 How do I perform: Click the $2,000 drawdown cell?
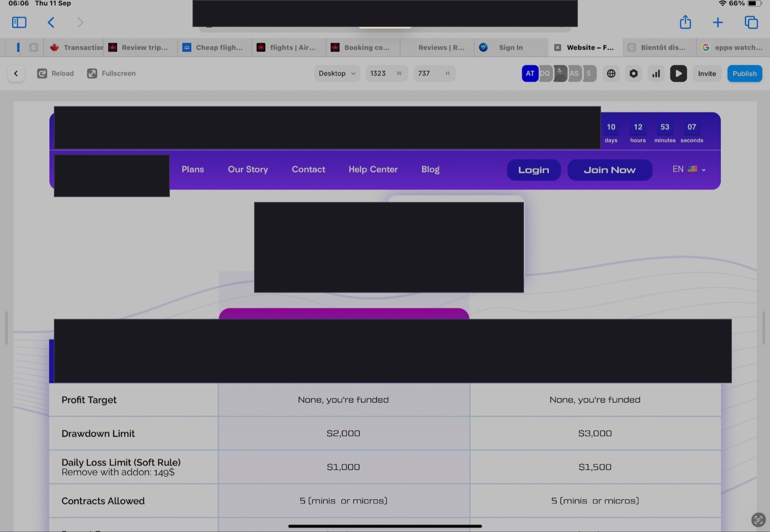tap(344, 433)
